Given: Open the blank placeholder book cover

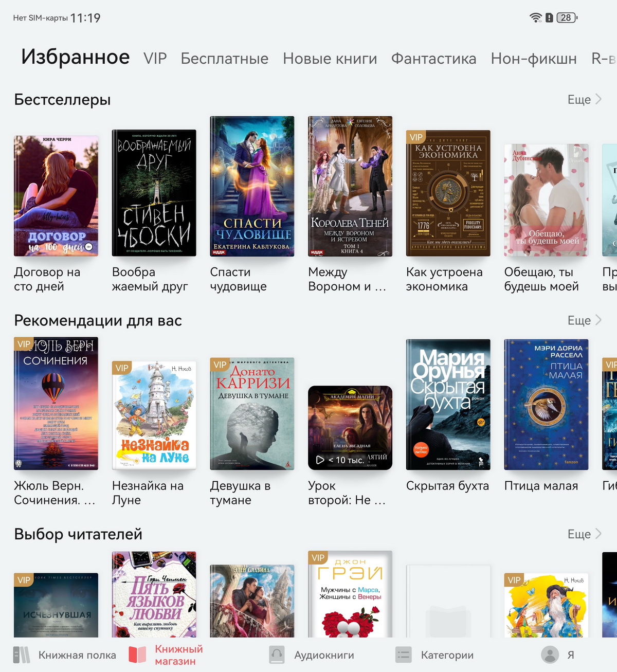Looking at the screenshot, I should 448,601.
